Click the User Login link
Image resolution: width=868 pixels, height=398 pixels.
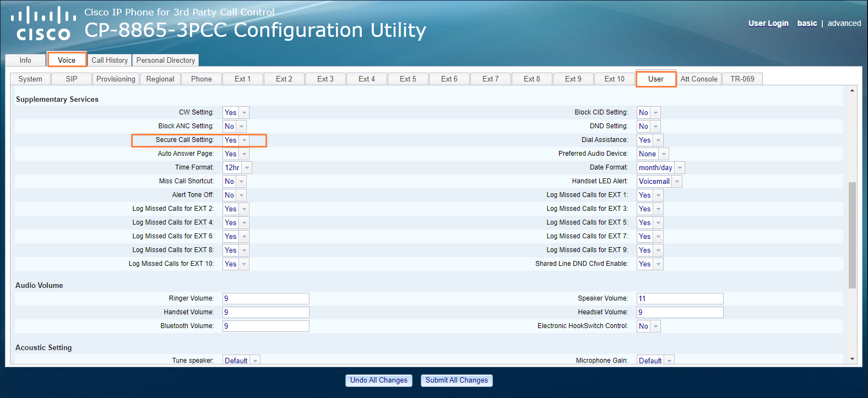[x=768, y=23]
